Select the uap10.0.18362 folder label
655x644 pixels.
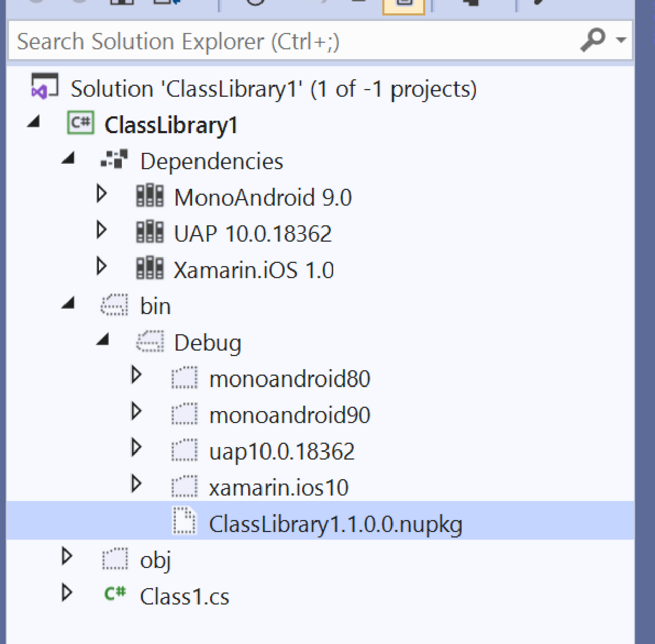[282, 452]
